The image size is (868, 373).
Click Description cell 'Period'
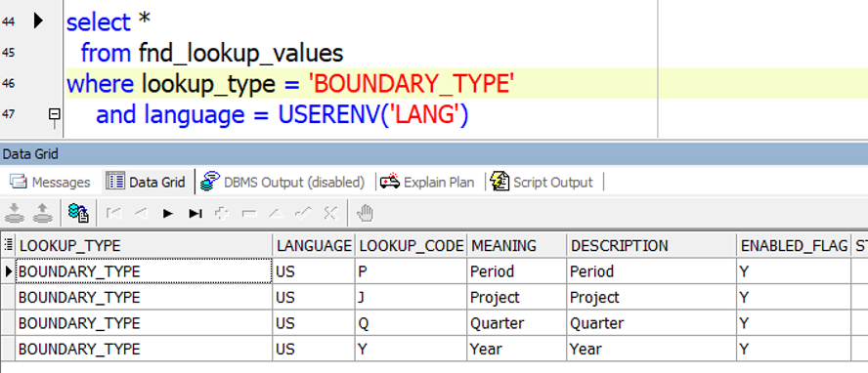652,271
